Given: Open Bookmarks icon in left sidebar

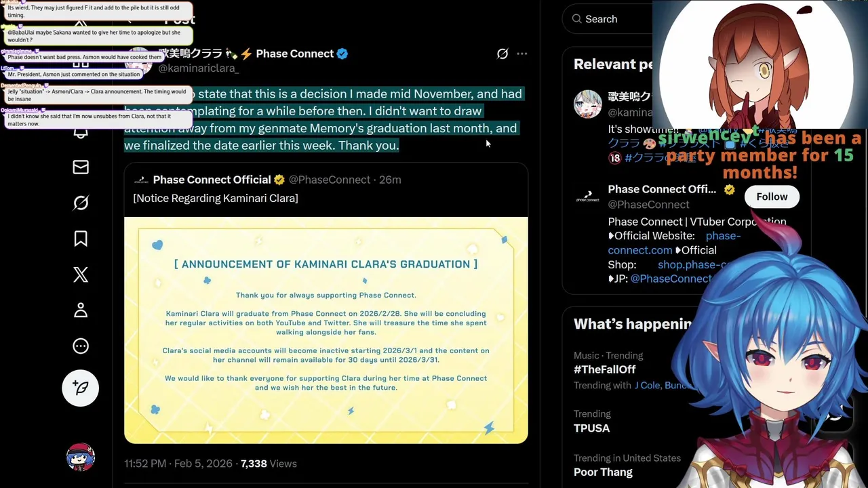Looking at the screenshot, I should [81, 239].
